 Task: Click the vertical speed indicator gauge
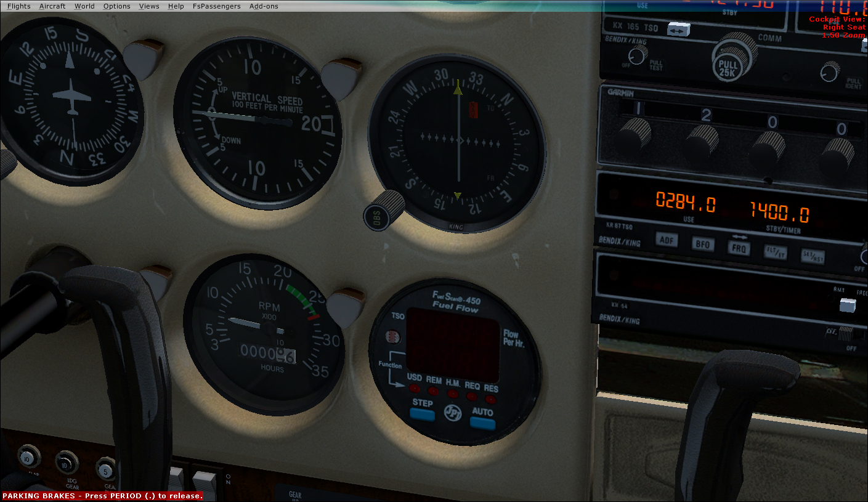pyautogui.click(x=258, y=123)
